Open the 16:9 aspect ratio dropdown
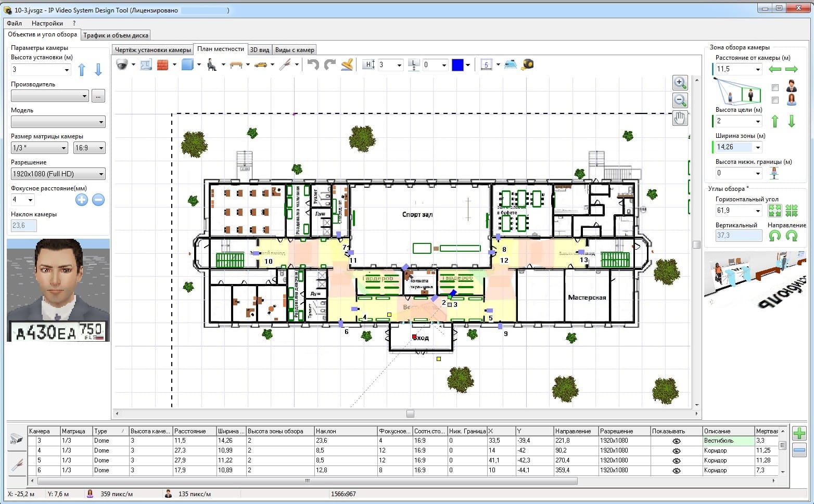The height and width of the screenshot is (504, 814). [x=101, y=148]
